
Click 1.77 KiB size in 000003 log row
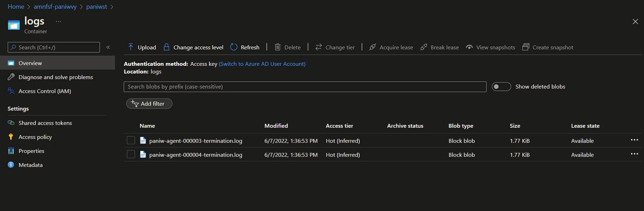(520, 141)
